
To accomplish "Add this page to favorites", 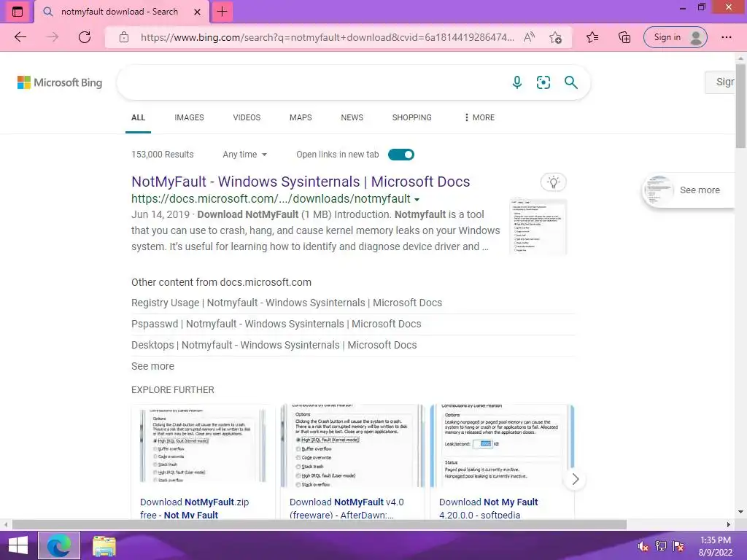I will 555,37.
